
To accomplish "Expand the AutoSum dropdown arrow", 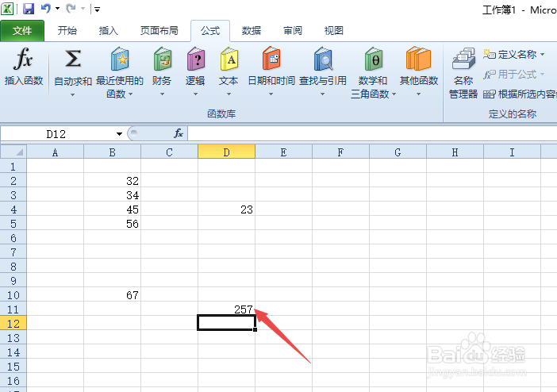I will (72, 94).
